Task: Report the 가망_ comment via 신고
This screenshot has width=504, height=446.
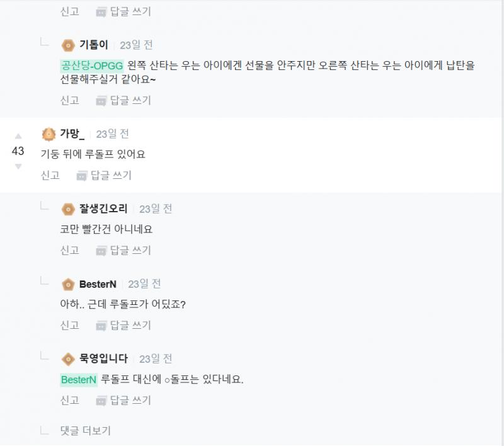Action: [x=50, y=176]
